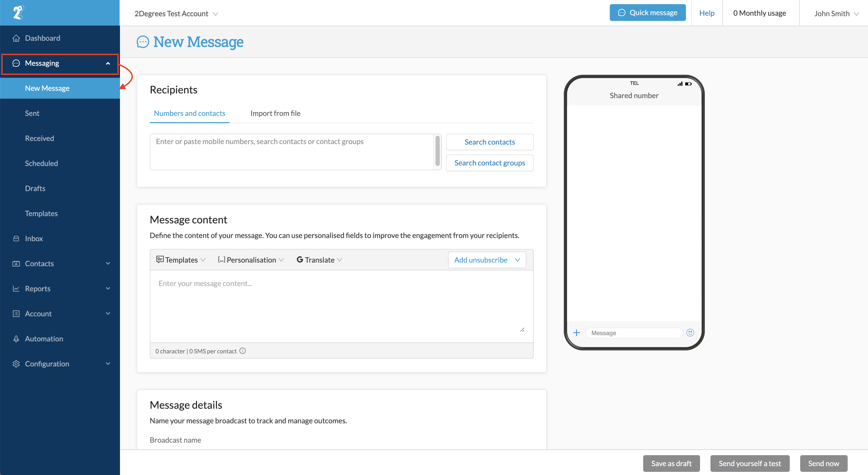The height and width of the screenshot is (475, 868).
Task: Click Search contacts button
Action: pos(490,142)
